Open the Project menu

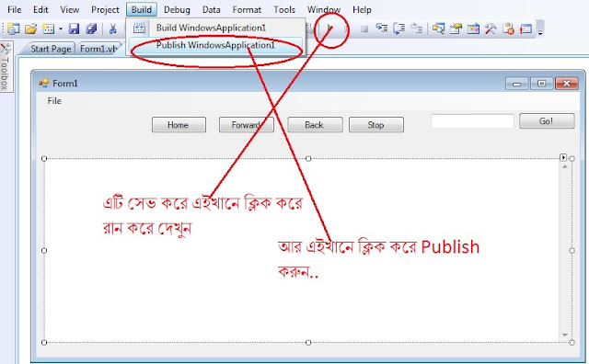105,10
